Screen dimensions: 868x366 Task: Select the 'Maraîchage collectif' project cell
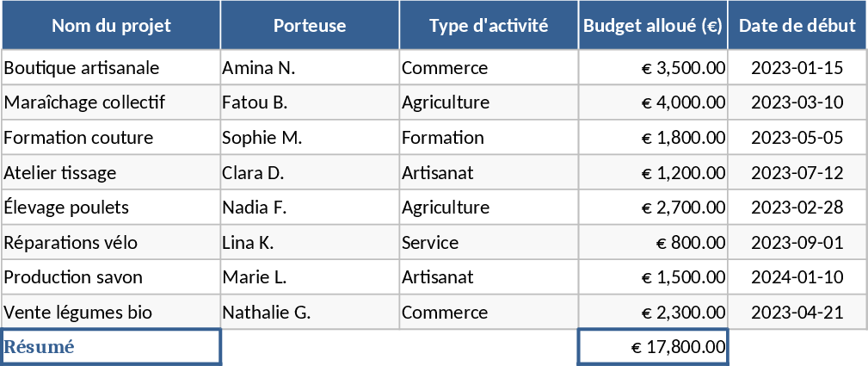coord(111,102)
